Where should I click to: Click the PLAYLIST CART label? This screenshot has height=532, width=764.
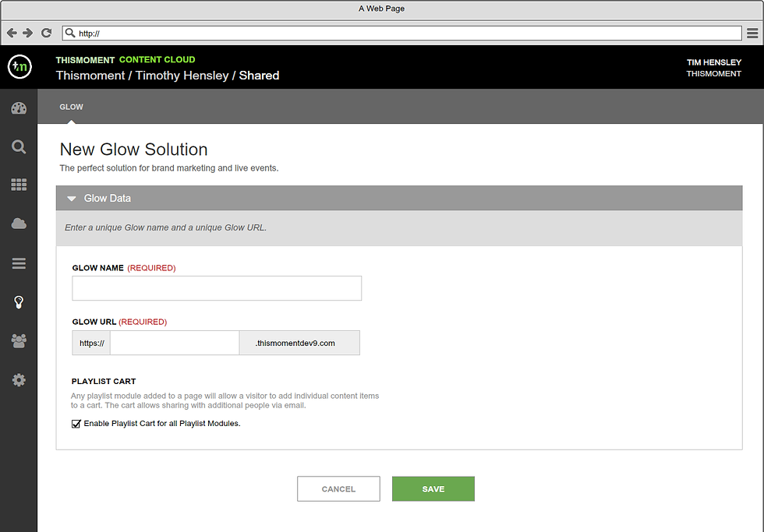point(104,381)
